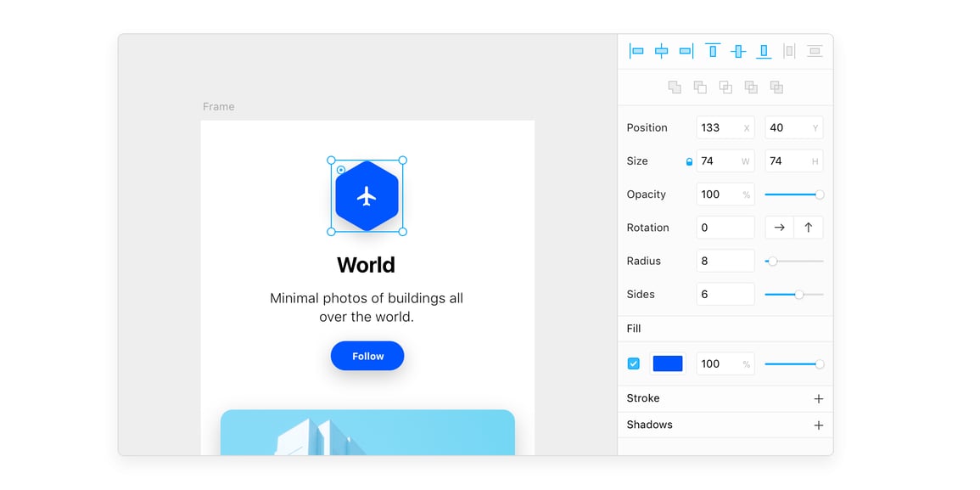Align horizontal centers using the toolbar icon
The image size is (980, 490).
click(x=662, y=51)
